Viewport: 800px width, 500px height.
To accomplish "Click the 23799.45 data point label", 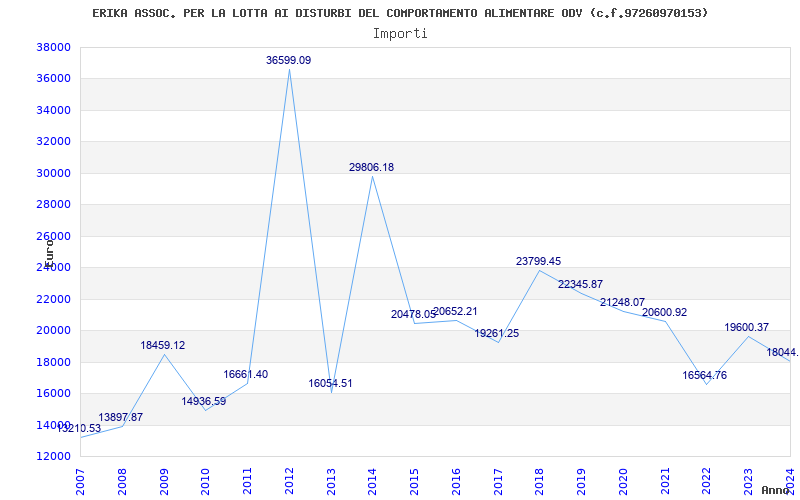I will 538,261.
